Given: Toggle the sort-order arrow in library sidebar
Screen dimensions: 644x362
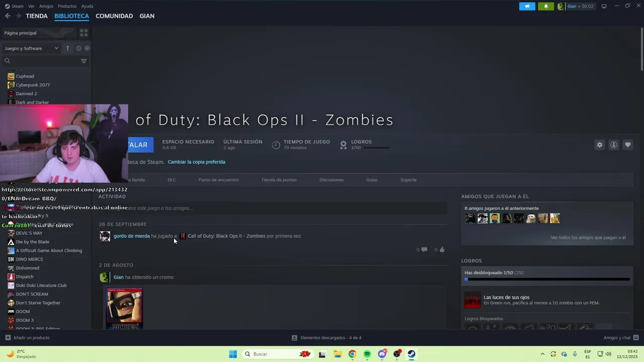Looking at the screenshot, I should click(67, 48).
